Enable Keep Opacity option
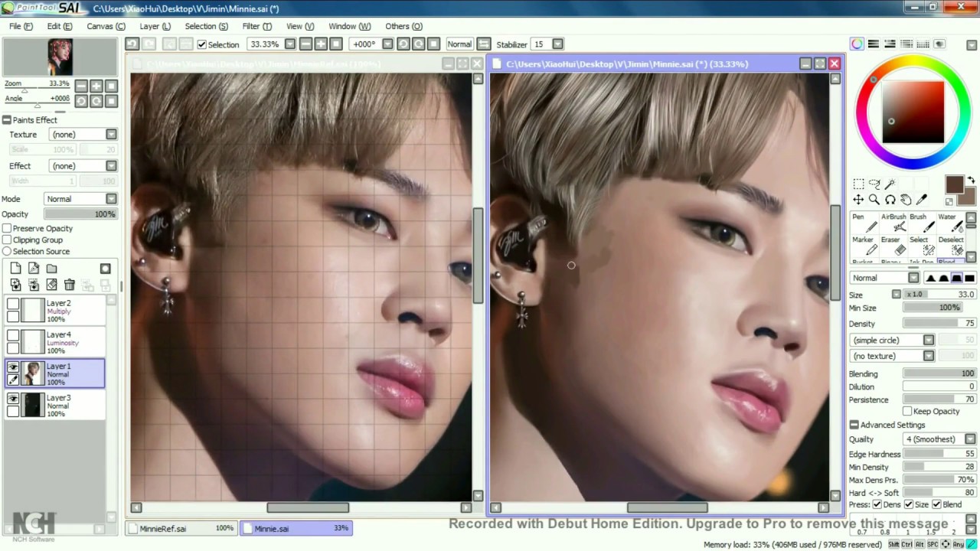 click(907, 412)
